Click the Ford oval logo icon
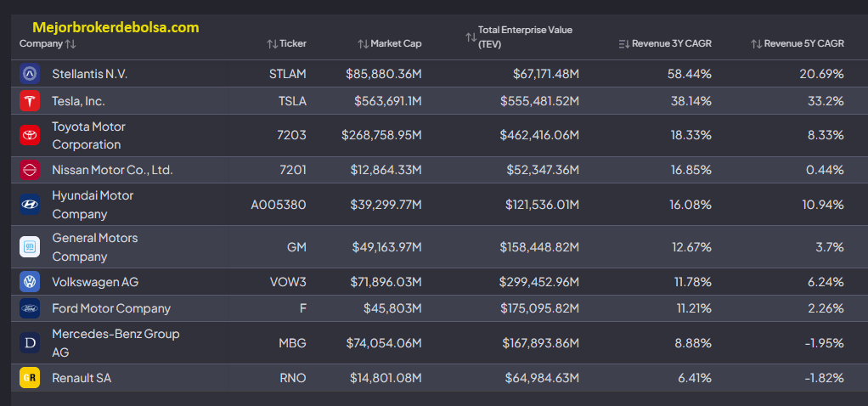Image resolution: width=868 pixels, height=406 pixels. 30,308
